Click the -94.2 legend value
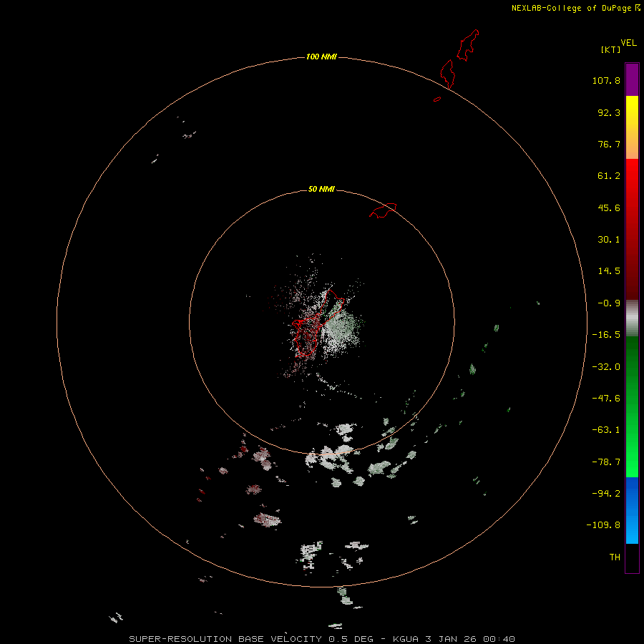Screen dimensions: 644x644 tap(606, 493)
